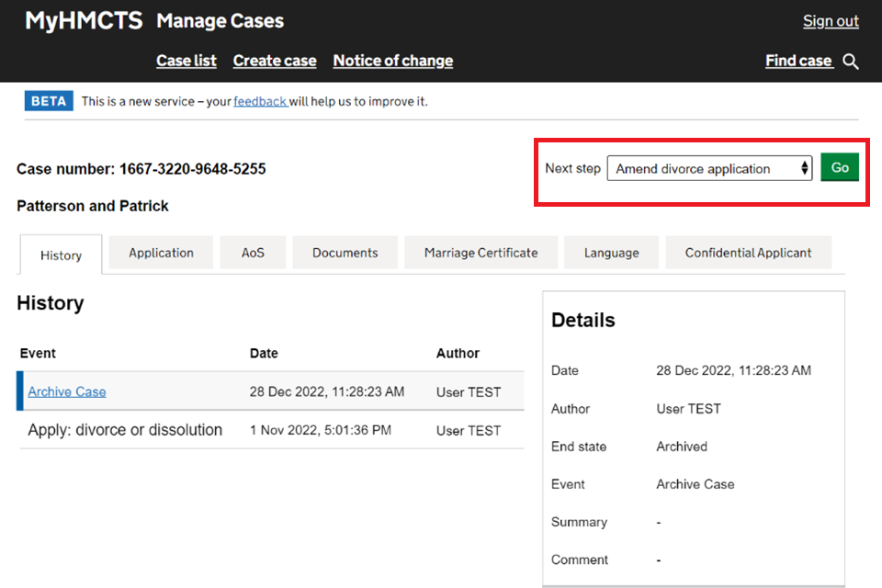Open the feedback link in beta banner

coord(260,101)
